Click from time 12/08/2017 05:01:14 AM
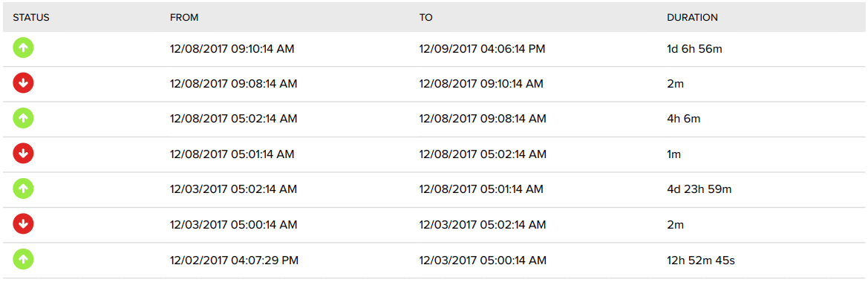The height and width of the screenshot is (285, 868). [x=232, y=154]
